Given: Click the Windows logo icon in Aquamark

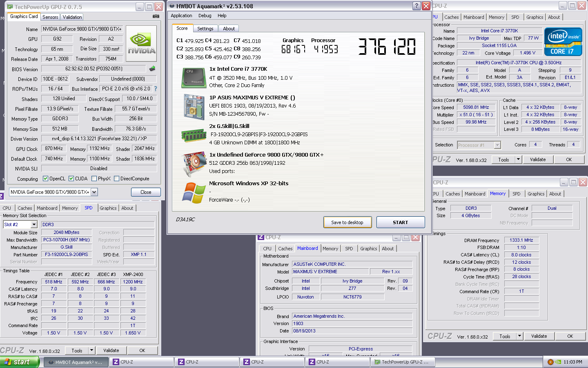Looking at the screenshot, I should tap(194, 193).
